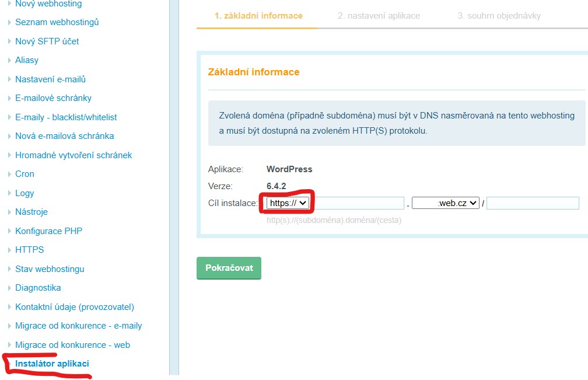Click the installation path input field

pos(533,203)
